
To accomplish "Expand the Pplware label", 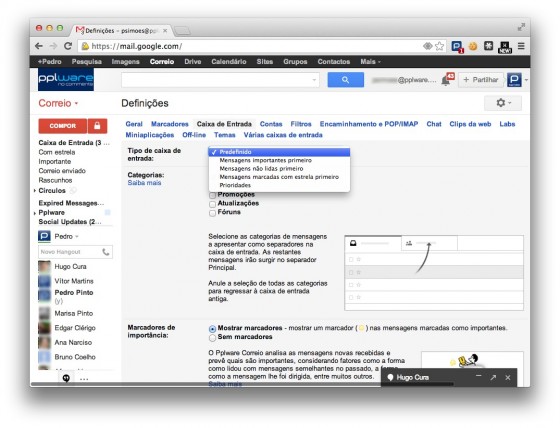I will (35, 213).
